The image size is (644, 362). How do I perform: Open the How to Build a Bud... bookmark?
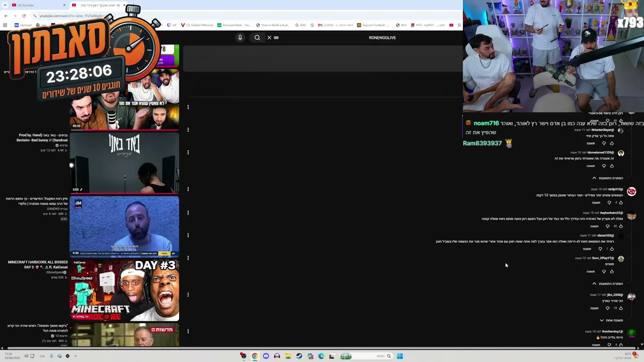tap(273, 25)
